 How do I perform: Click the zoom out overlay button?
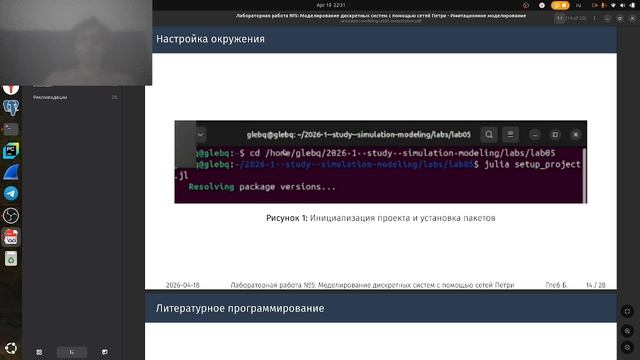tap(627, 348)
